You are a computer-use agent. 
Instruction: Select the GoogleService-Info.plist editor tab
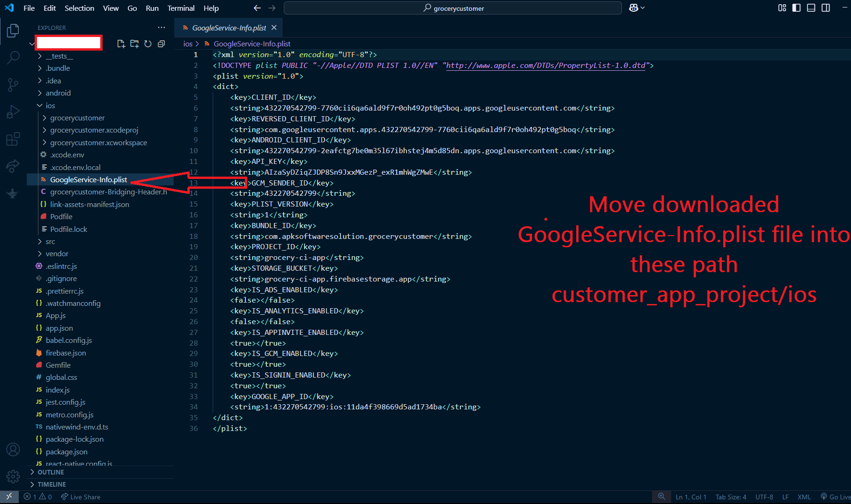[229, 28]
